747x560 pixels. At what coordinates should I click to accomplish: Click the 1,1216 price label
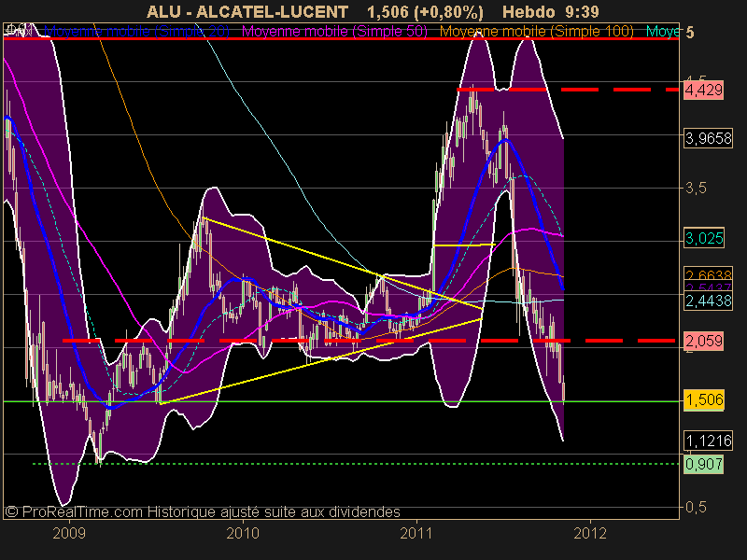coord(708,441)
